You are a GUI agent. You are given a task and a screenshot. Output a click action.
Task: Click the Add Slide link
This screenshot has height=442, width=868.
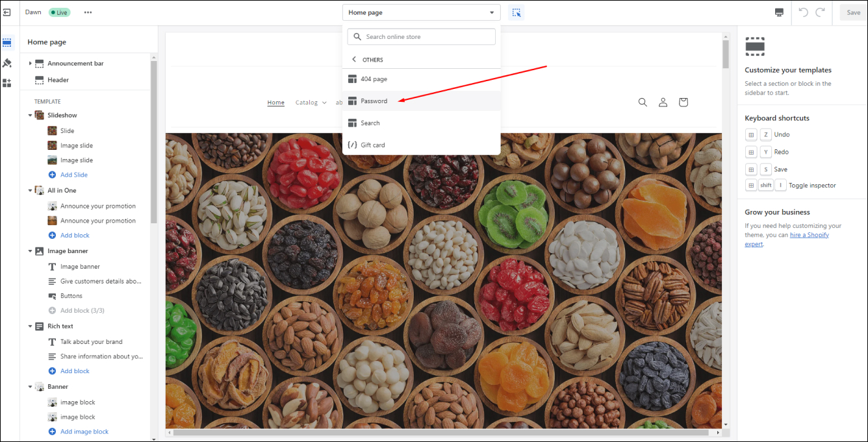(74, 175)
